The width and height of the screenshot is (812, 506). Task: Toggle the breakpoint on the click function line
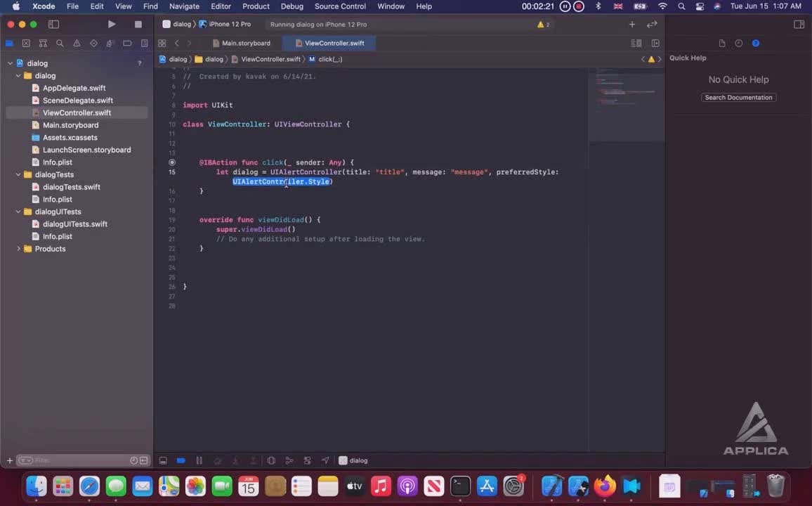[172, 162]
